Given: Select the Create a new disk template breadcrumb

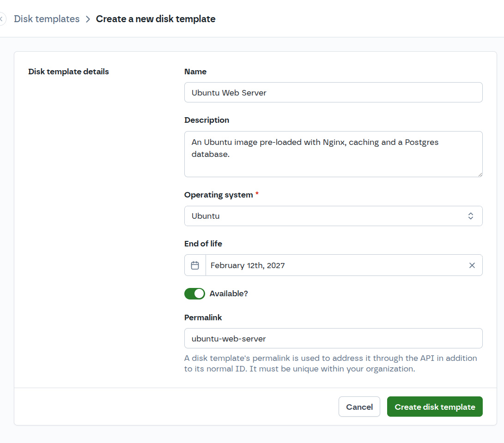Looking at the screenshot, I should pos(156,19).
